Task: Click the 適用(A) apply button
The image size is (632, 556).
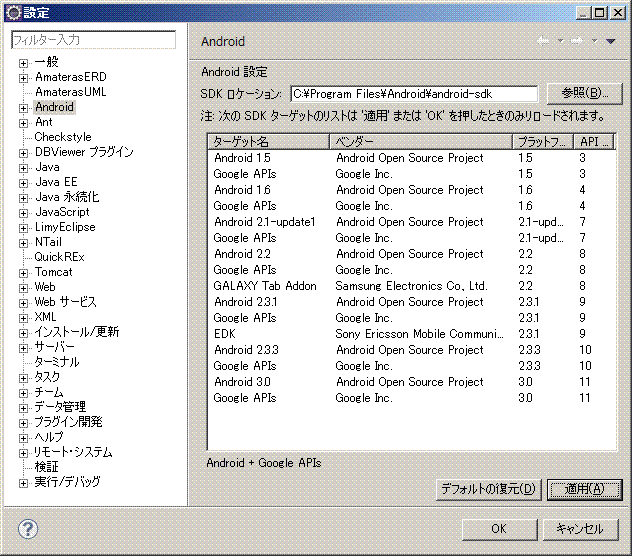Action: click(584, 489)
